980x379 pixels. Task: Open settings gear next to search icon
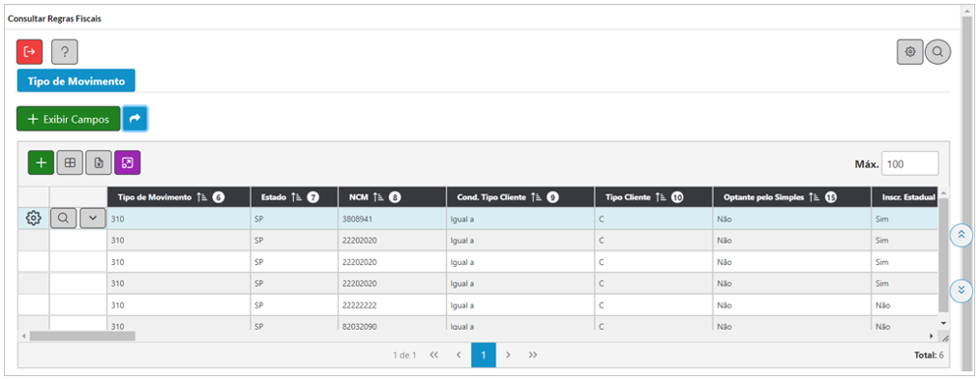click(x=910, y=52)
